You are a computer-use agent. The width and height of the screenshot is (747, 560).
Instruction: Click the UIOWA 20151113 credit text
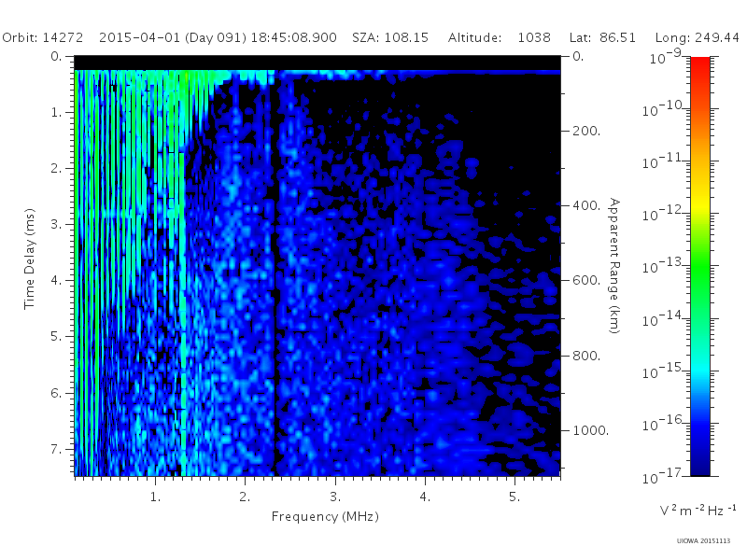703,540
